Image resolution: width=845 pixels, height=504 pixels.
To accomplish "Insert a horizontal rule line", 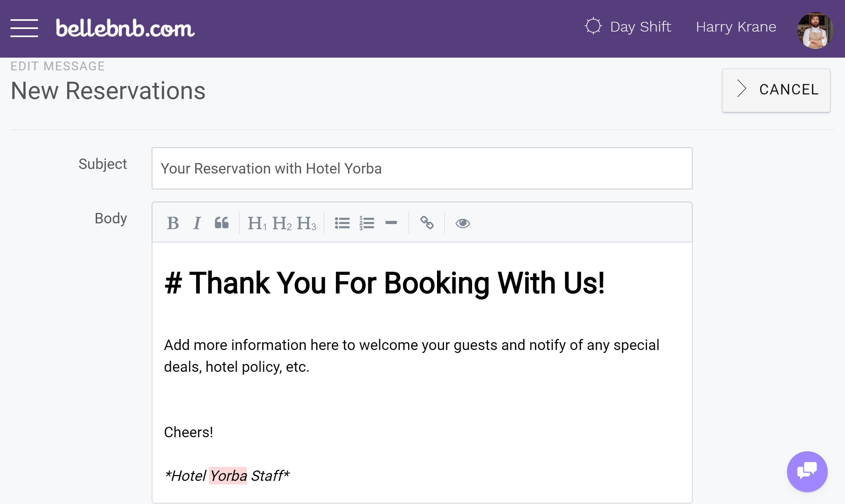I will tap(391, 223).
